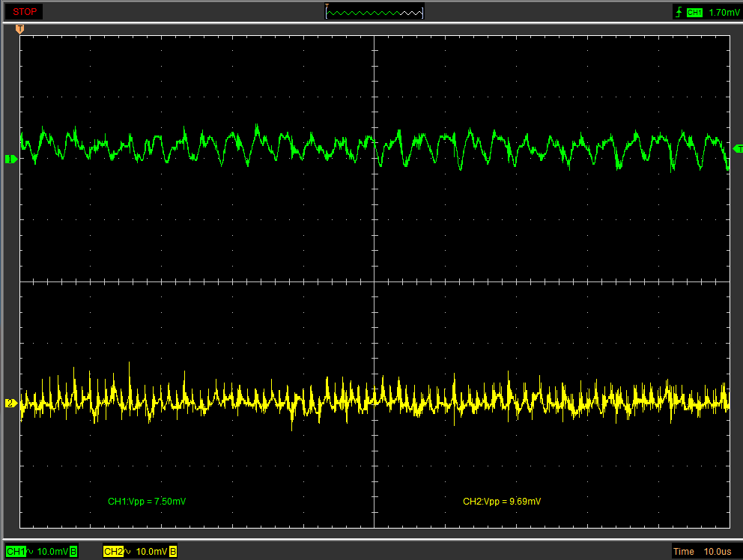Click the yellow channel 2 ground level marker
This screenshot has height=560, width=743.
[x=10, y=404]
